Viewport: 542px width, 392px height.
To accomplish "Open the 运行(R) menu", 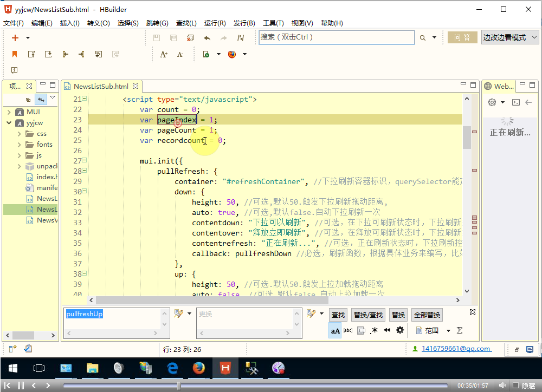I will pyautogui.click(x=215, y=23).
